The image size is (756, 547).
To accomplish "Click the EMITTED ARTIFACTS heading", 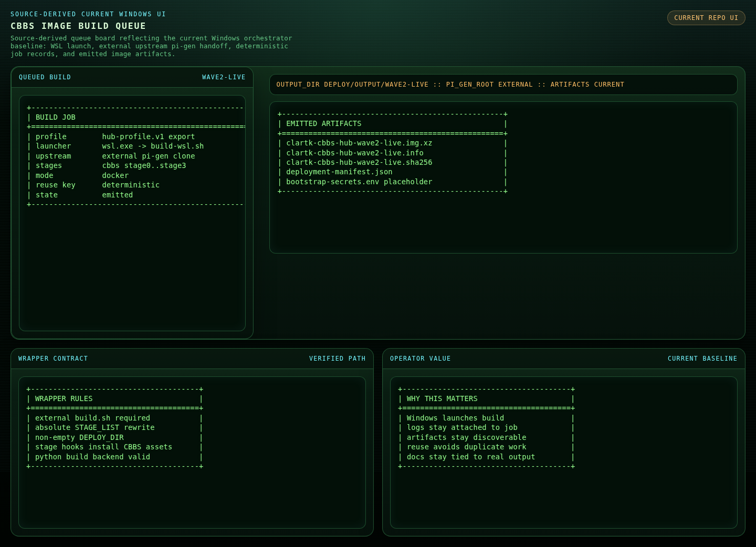I will pos(323,123).
